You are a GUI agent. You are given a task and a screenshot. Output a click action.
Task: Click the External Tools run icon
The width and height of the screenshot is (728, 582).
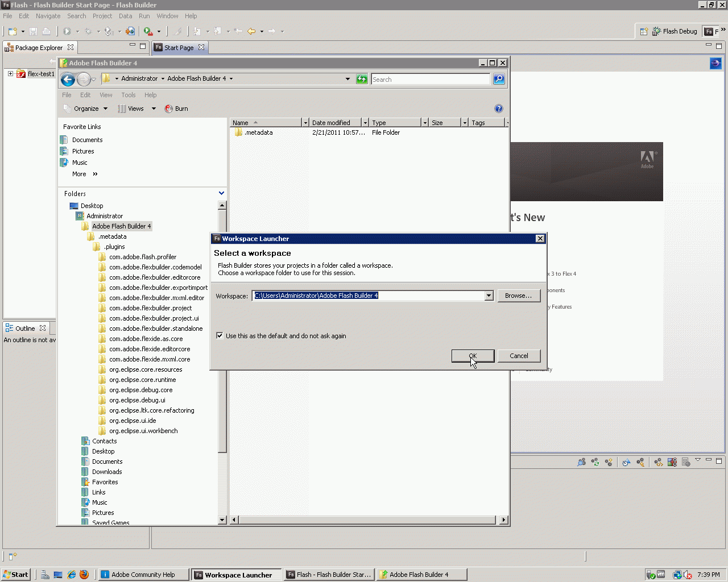[148, 31]
